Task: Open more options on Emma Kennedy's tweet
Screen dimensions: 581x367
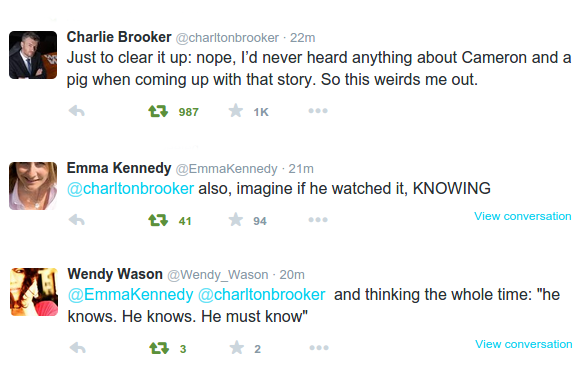Action: point(318,219)
